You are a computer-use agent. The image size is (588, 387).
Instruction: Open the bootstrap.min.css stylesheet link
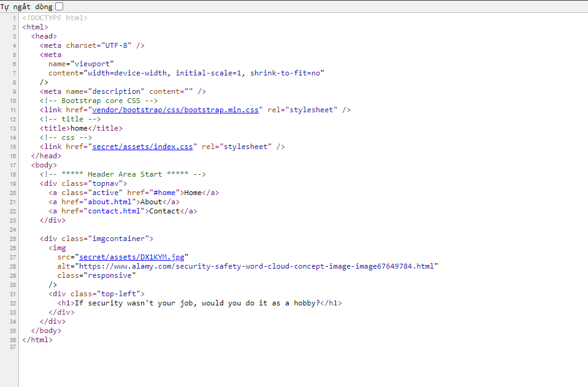[177, 110]
